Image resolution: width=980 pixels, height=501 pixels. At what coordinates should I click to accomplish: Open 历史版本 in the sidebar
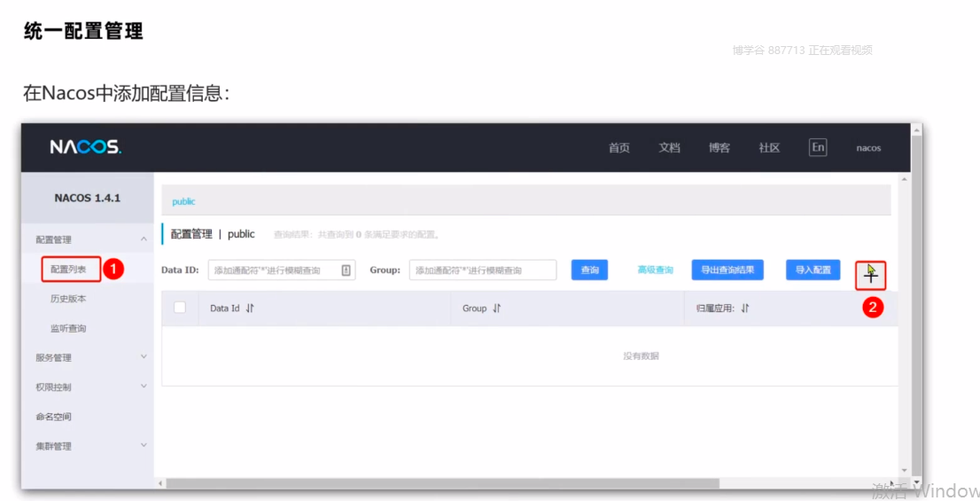[x=68, y=298]
